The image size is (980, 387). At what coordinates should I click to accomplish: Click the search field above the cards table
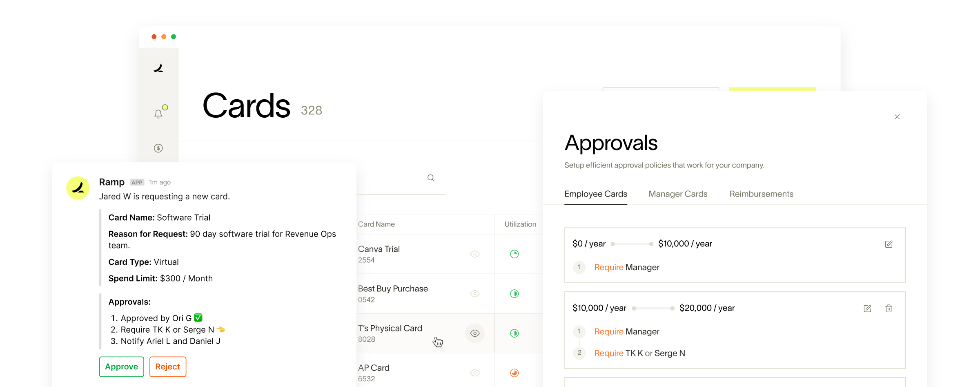point(401,178)
